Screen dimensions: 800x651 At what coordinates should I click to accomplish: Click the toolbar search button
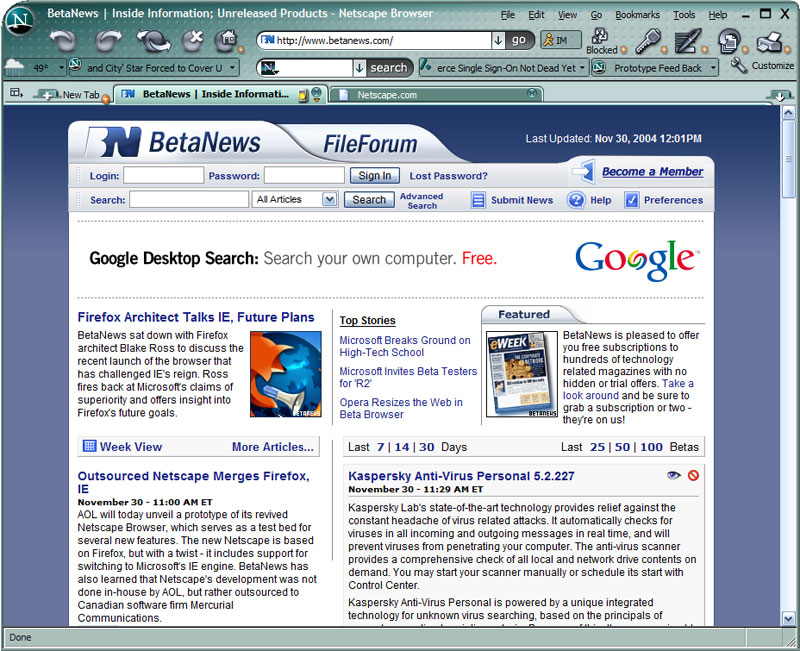click(388, 68)
